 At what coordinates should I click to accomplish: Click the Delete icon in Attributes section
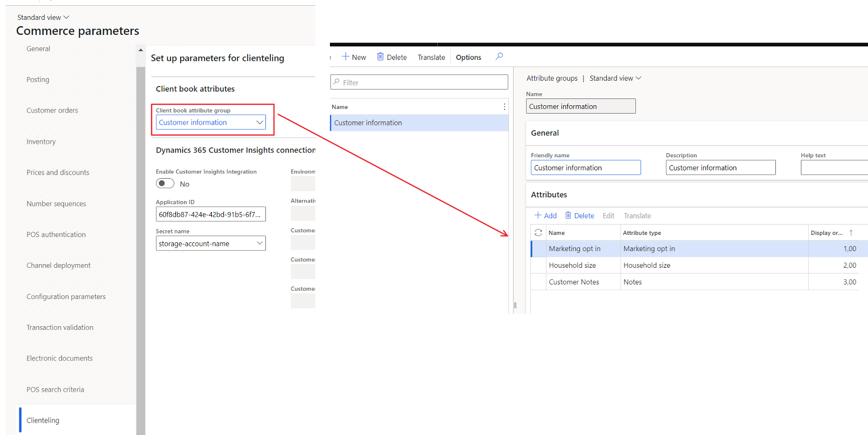(x=568, y=216)
